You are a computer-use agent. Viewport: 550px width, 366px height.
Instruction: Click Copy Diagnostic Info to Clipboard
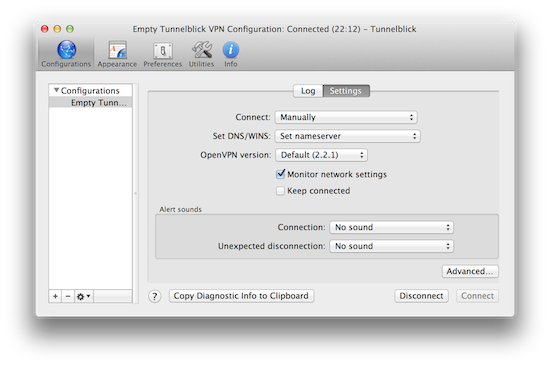(241, 296)
